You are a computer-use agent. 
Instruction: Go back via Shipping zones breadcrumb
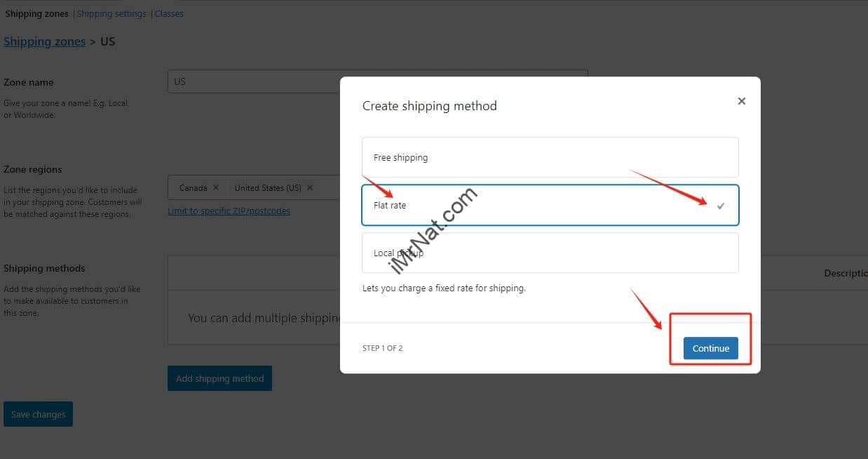[x=44, y=41]
